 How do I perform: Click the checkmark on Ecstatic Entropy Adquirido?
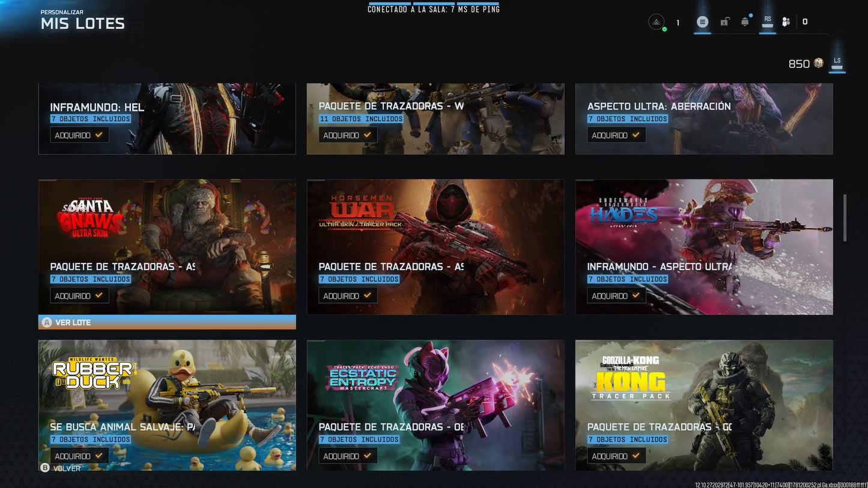coord(367,456)
